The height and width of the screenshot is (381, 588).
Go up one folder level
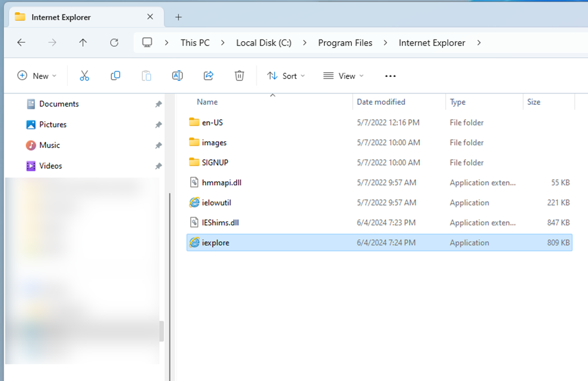click(83, 43)
